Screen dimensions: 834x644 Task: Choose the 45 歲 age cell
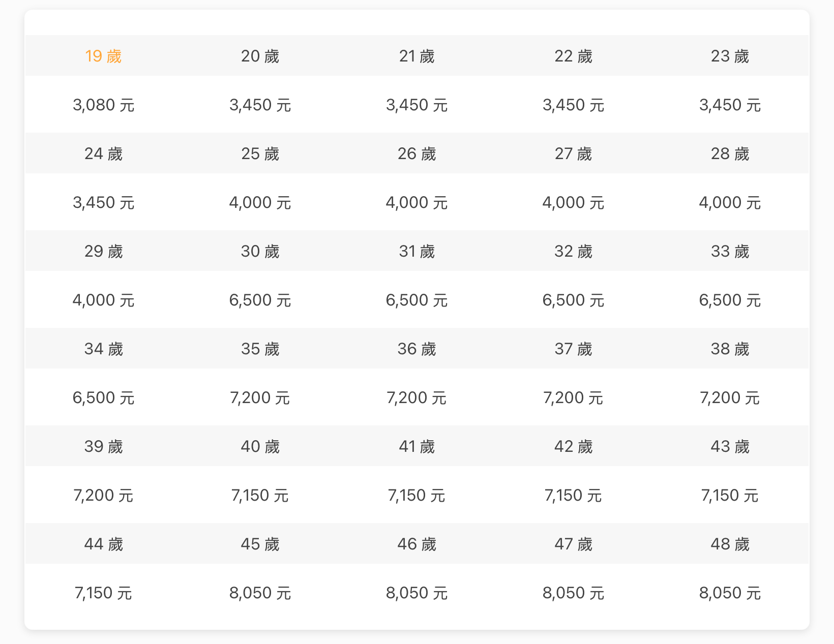(260, 544)
